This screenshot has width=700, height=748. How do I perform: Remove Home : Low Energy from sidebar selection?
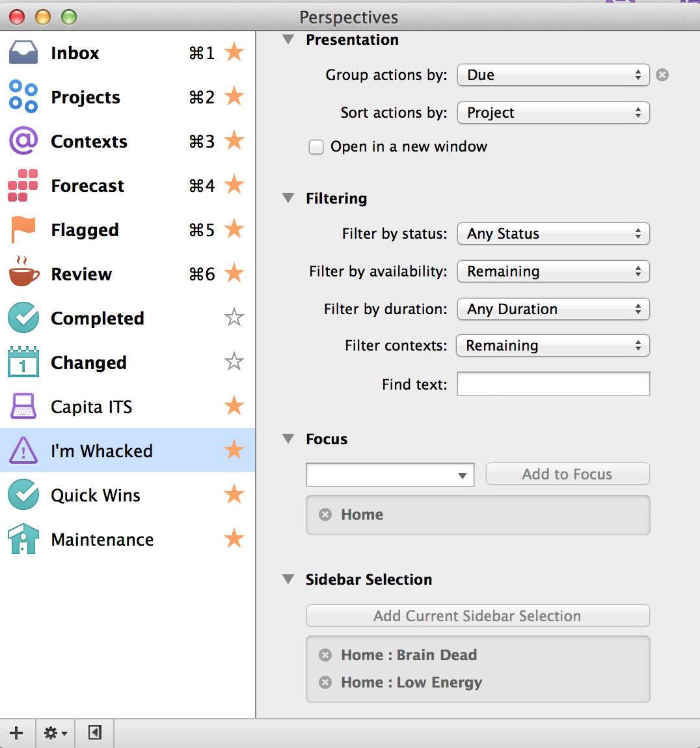325,683
